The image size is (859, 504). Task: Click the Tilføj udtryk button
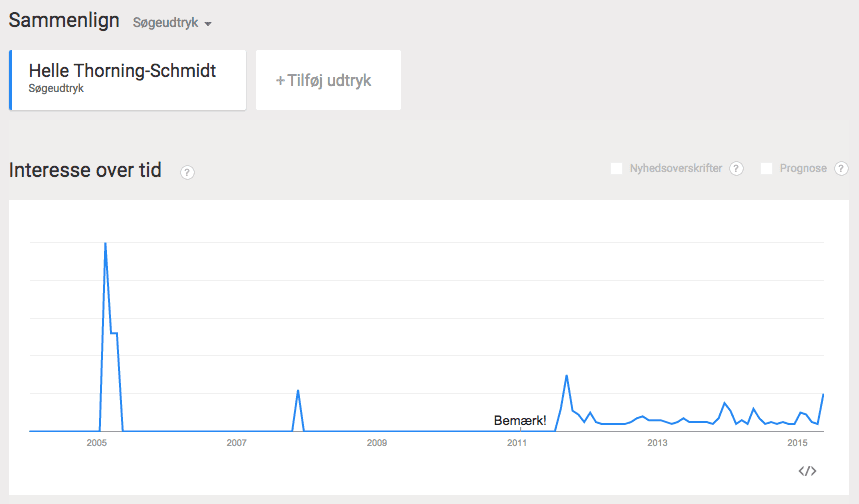coord(328,80)
